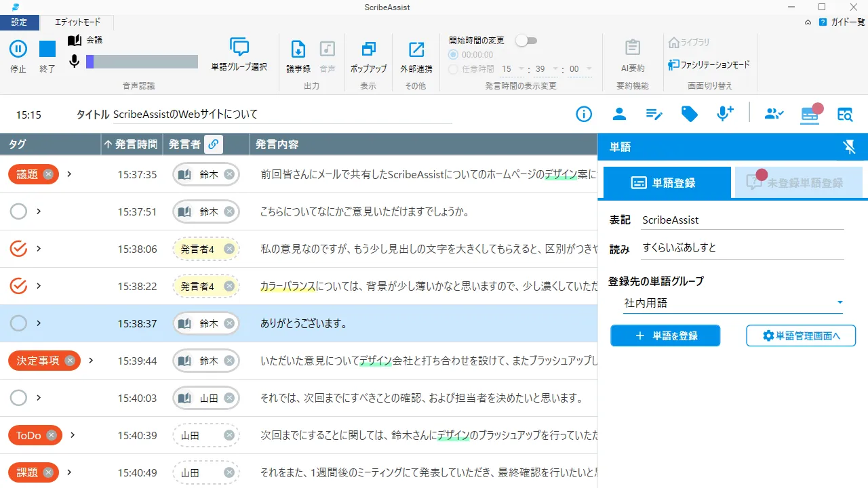Edit 表記 field ScribeAssist
This screenshot has height=488, width=868.
[x=743, y=220]
